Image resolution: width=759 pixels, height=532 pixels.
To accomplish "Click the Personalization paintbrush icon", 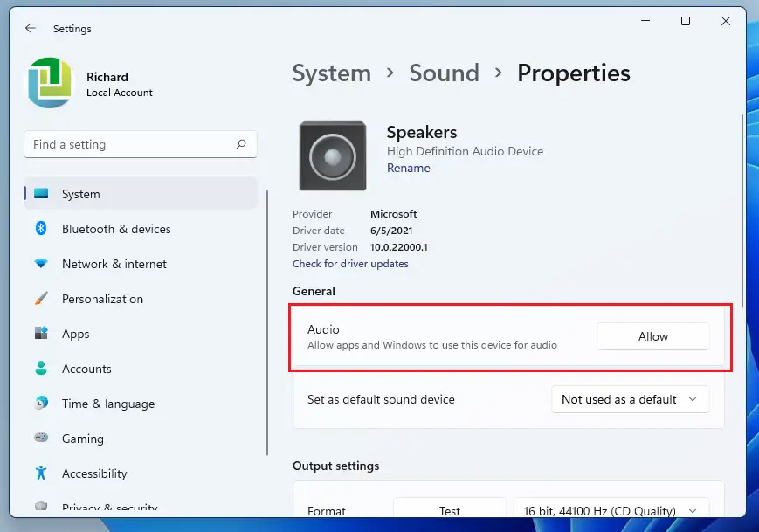I will [x=41, y=298].
